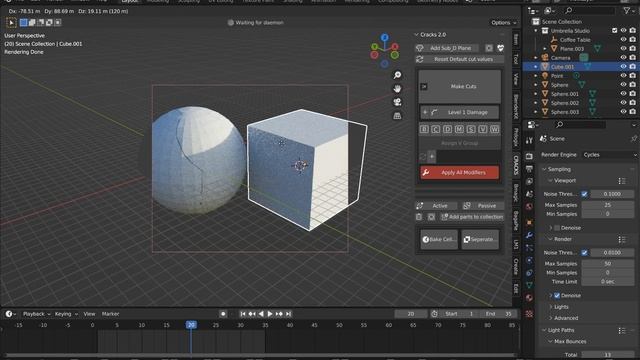Open the timeline Marker menu
This screenshot has width=640, height=360.
[x=110, y=314]
